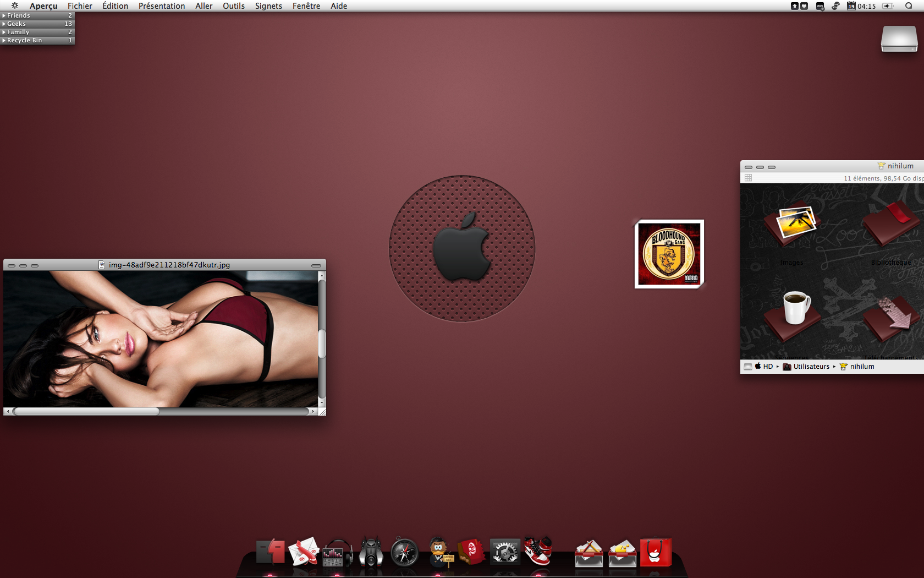This screenshot has height=578, width=924.
Task: Open the Outils menu
Action: (234, 6)
